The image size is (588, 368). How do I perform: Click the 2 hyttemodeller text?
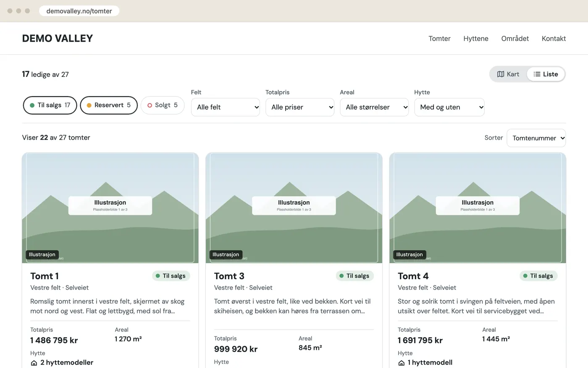tap(67, 363)
